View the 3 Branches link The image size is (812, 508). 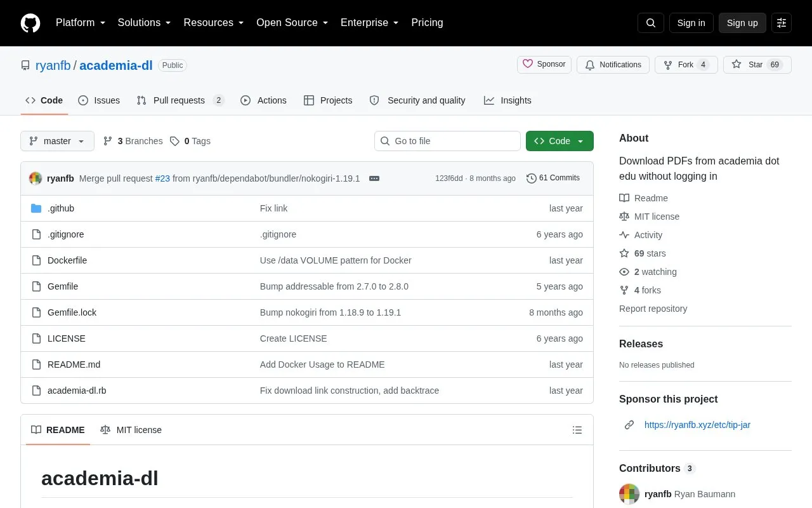(133, 141)
